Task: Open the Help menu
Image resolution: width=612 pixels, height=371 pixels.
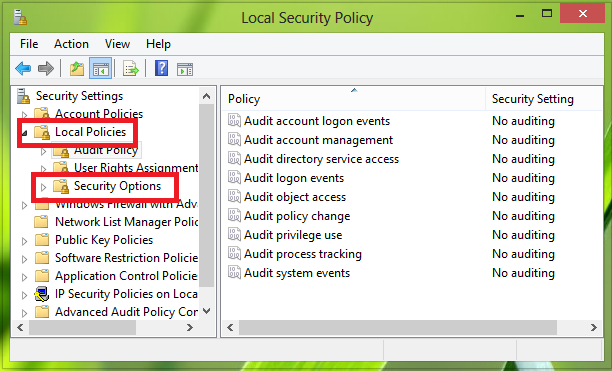Action: point(158,44)
